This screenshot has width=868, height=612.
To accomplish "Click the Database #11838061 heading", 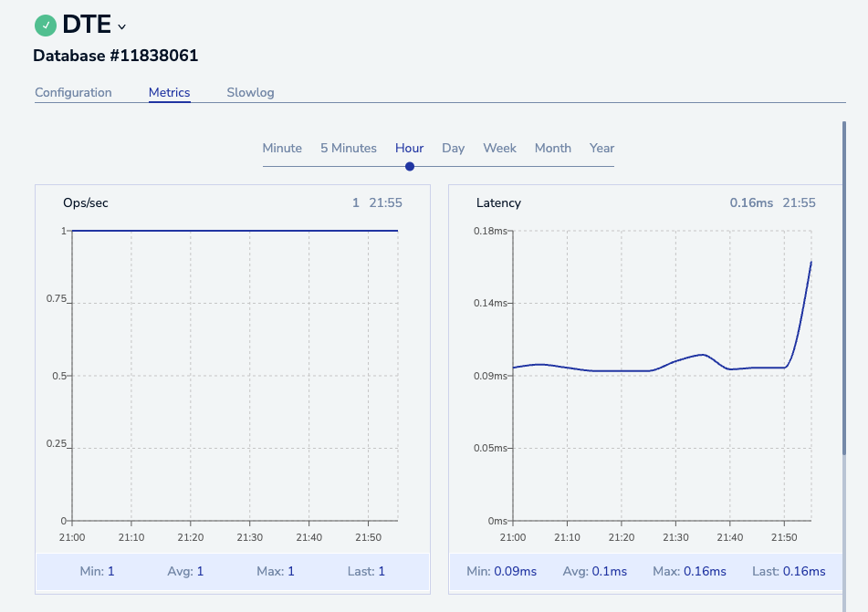I will click(x=116, y=56).
